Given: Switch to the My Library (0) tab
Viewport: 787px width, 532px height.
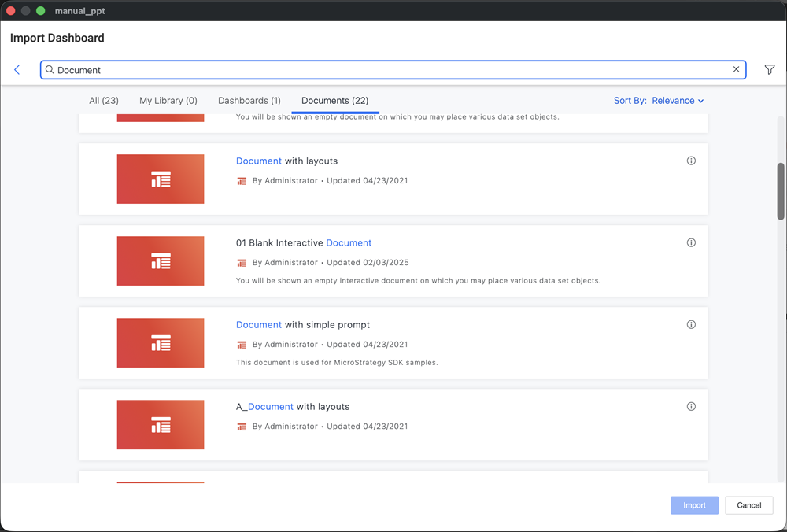Looking at the screenshot, I should coord(168,101).
